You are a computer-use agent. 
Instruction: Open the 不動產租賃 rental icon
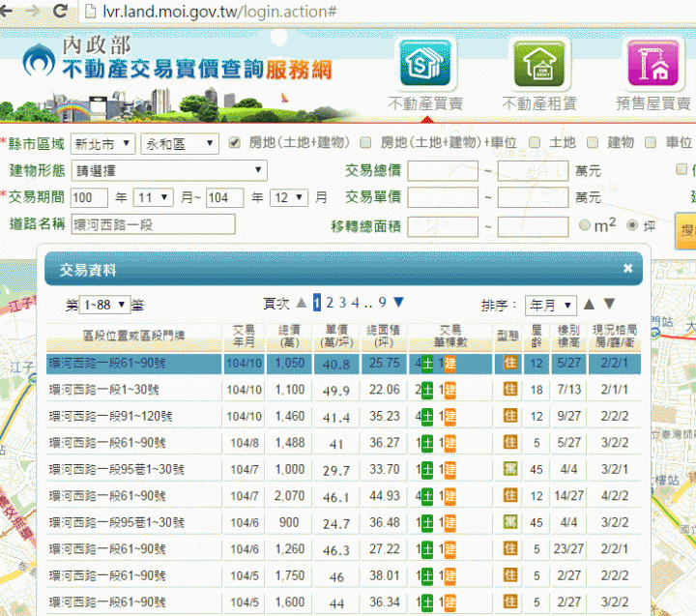[x=537, y=64]
